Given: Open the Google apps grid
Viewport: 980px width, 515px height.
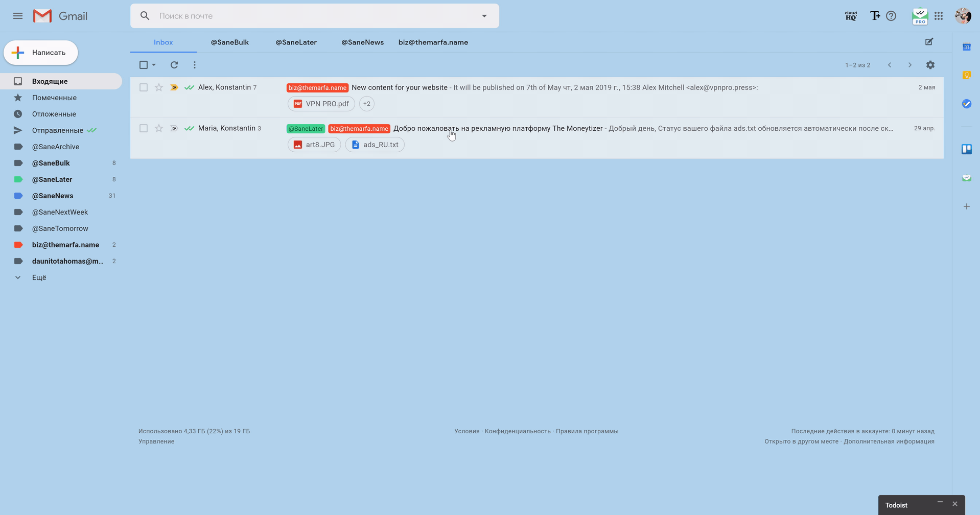Looking at the screenshot, I should (939, 16).
